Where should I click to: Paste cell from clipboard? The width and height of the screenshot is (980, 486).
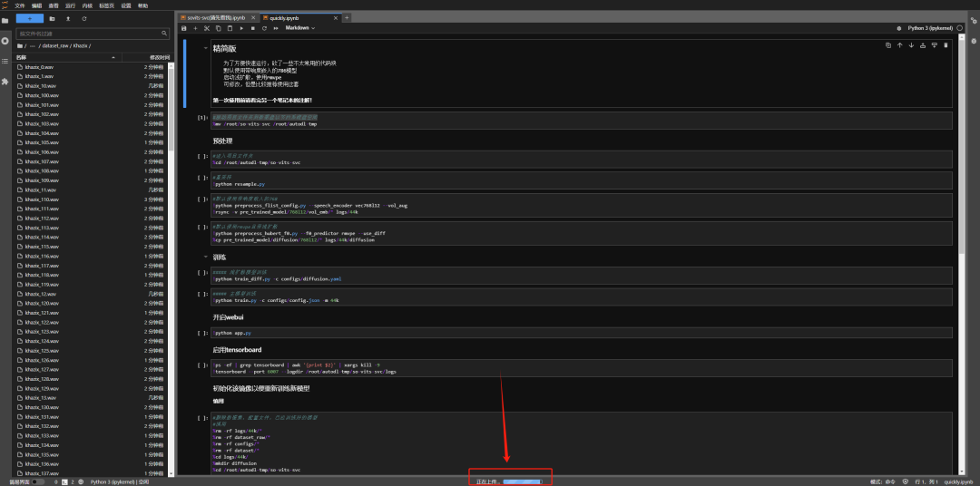(230, 28)
